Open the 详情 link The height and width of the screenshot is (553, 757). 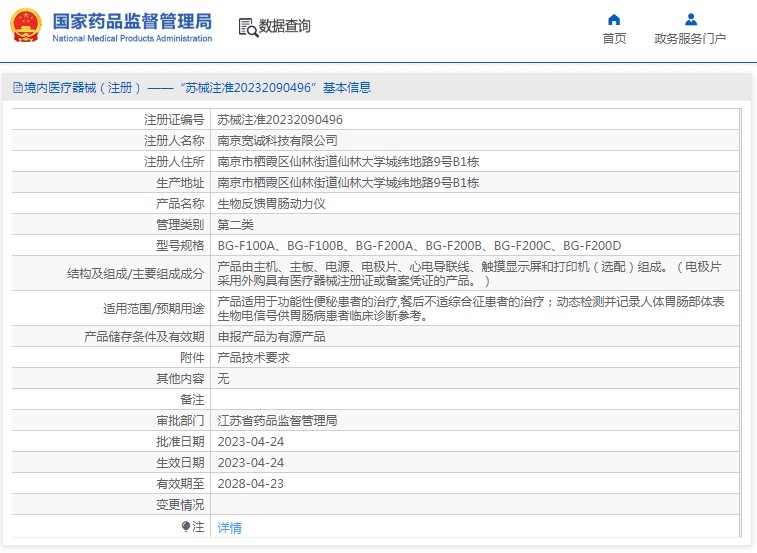tap(229, 527)
